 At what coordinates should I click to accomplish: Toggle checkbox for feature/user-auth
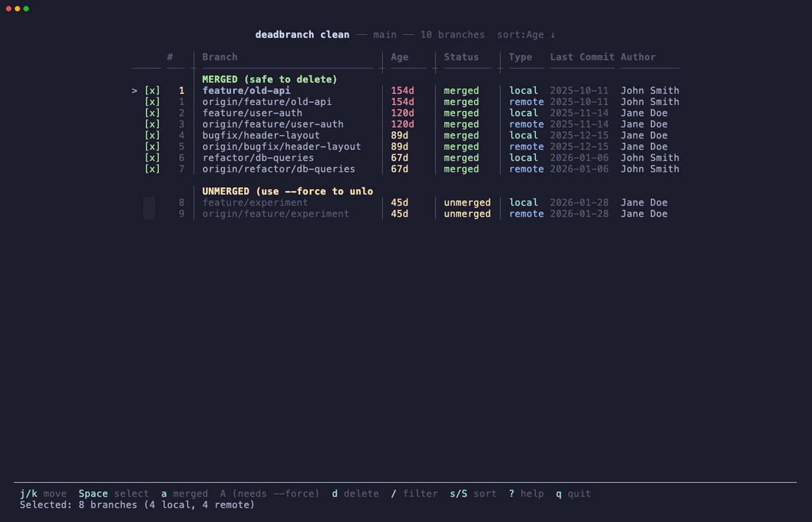(x=152, y=113)
